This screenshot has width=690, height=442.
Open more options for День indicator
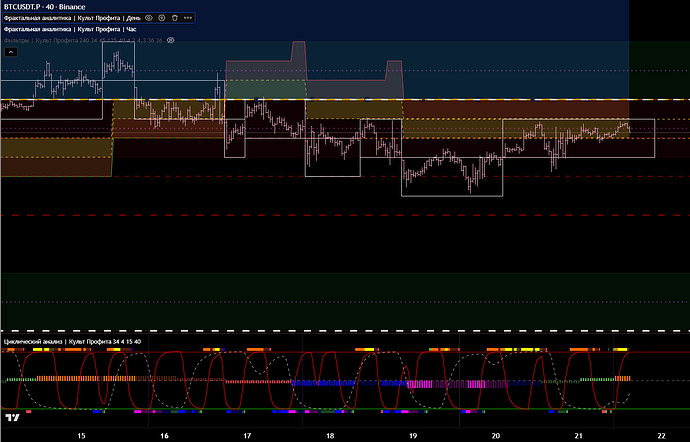click(x=188, y=18)
